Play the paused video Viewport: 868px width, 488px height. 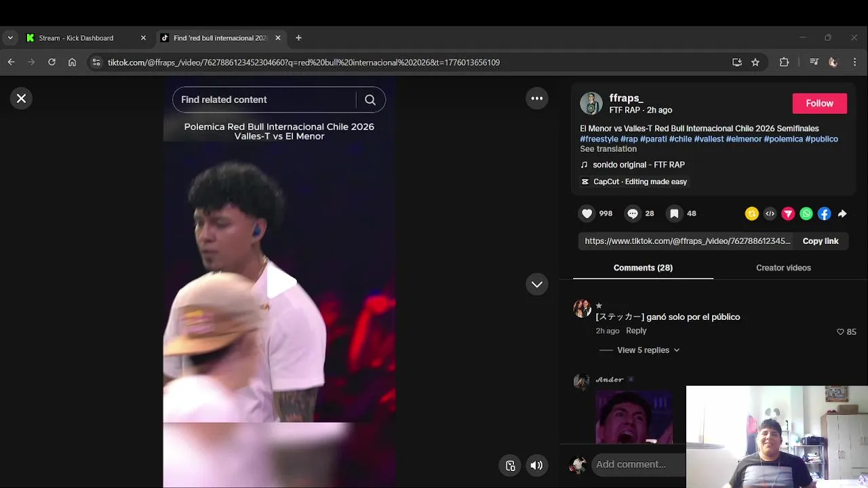[281, 283]
